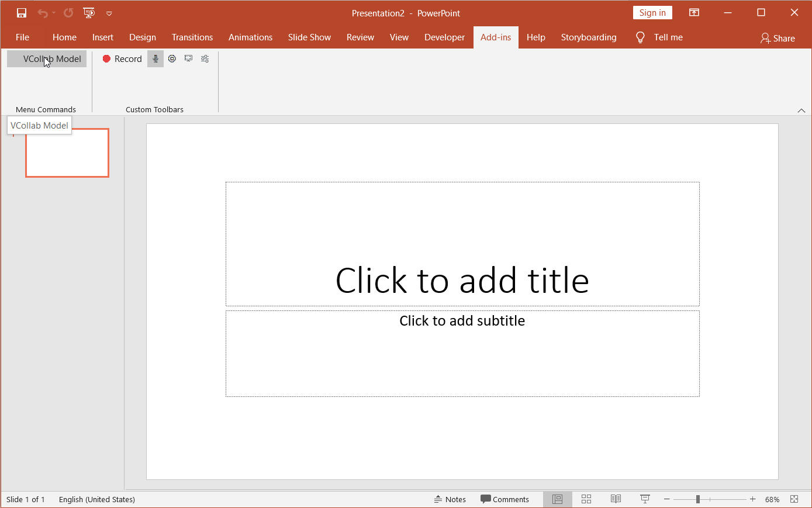Click the zoom in plus button
812x508 pixels.
pos(752,499)
